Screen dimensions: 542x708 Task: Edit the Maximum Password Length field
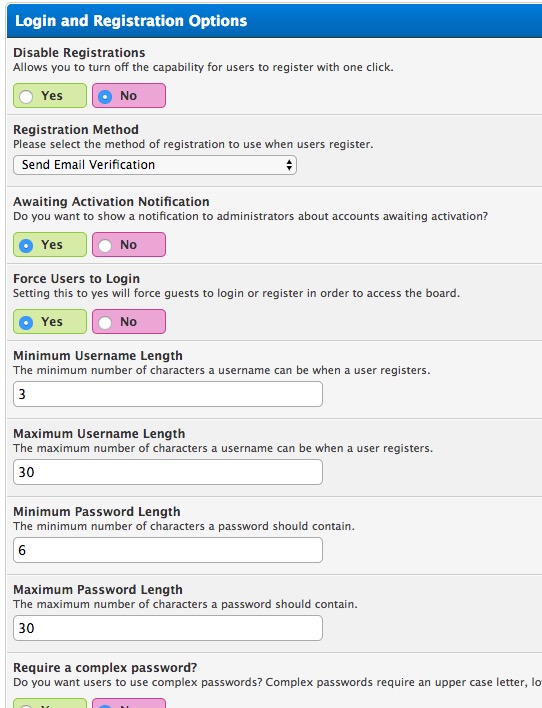[x=168, y=628]
